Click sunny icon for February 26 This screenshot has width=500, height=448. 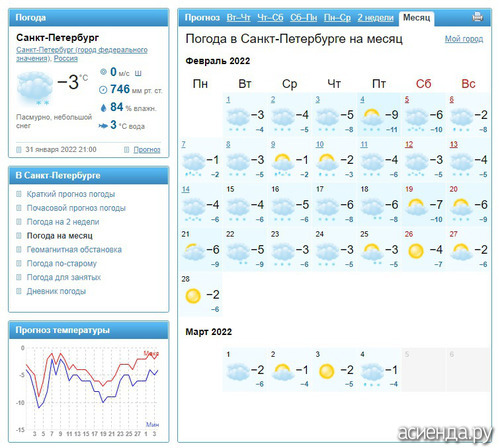416,251
